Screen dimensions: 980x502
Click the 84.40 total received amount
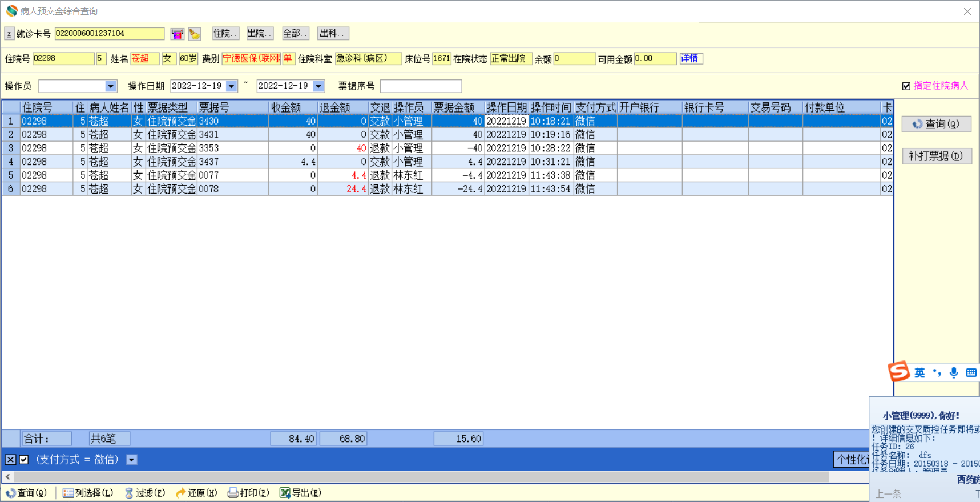[x=293, y=439]
